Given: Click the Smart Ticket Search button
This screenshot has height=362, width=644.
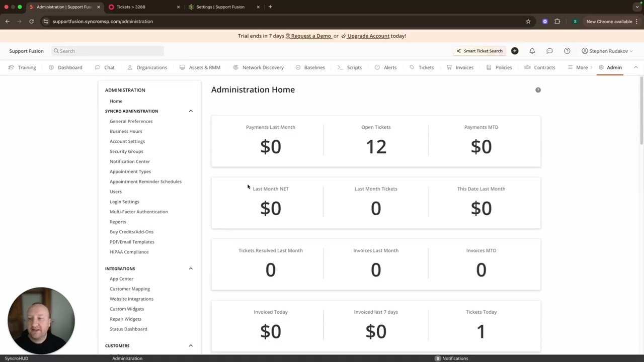Looking at the screenshot, I should 479,51.
